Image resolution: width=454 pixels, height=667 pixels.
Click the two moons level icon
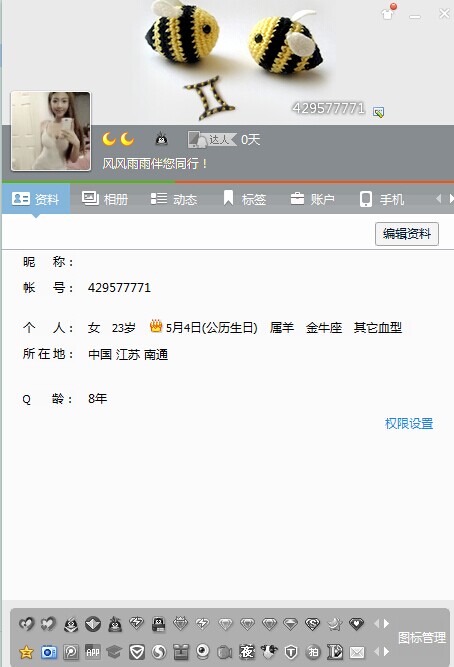(118, 139)
